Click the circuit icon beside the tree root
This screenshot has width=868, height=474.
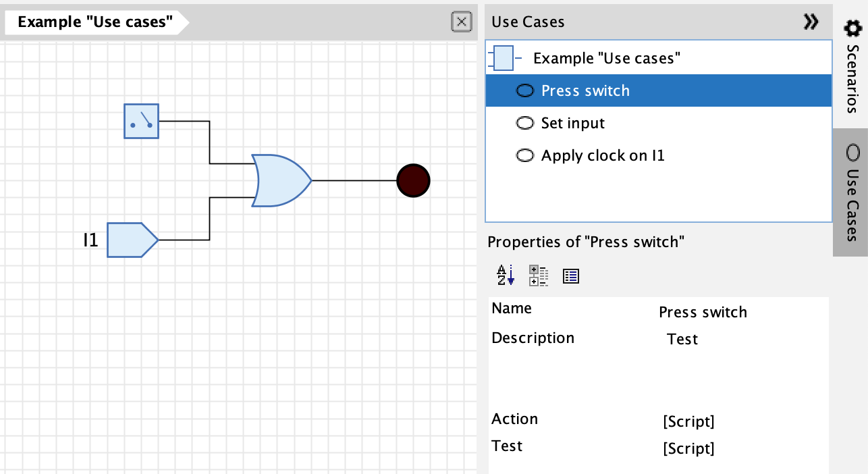click(503, 58)
